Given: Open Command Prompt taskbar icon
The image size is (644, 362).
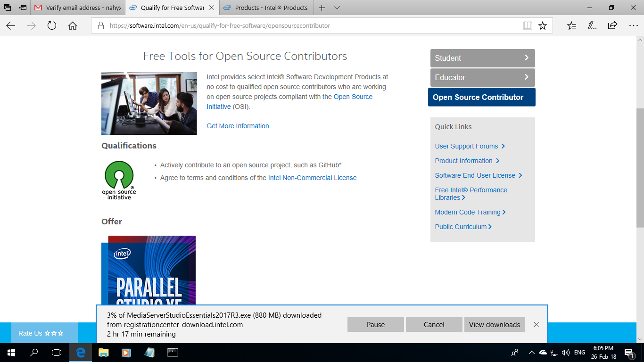Looking at the screenshot, I should [173, 353].
